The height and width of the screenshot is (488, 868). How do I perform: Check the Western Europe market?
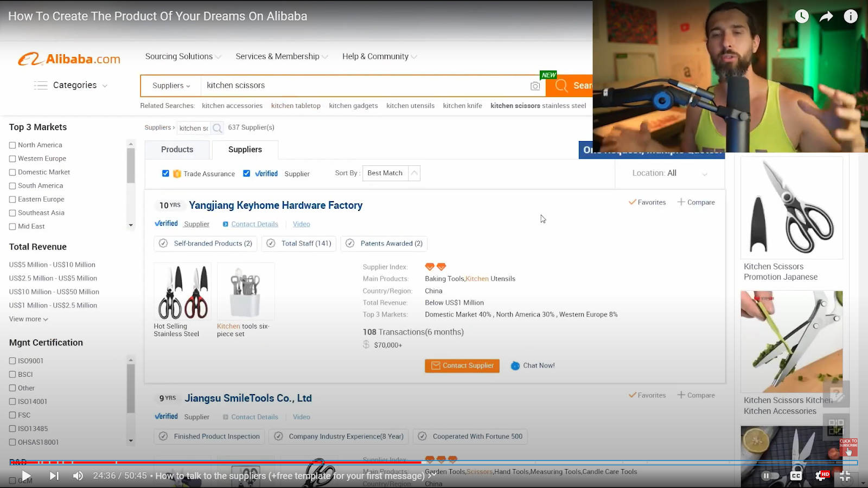click(12, 159)
